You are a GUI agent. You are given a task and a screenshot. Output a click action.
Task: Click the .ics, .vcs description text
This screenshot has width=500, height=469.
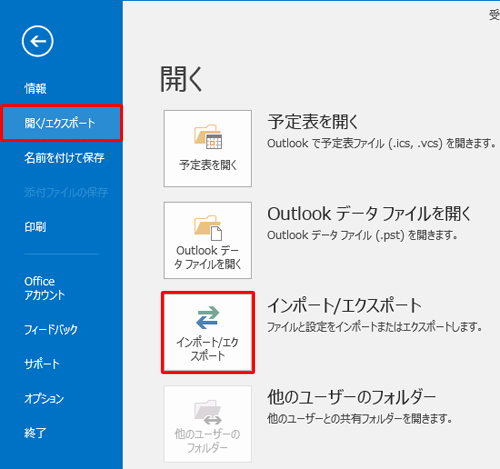tap(381, 144)
